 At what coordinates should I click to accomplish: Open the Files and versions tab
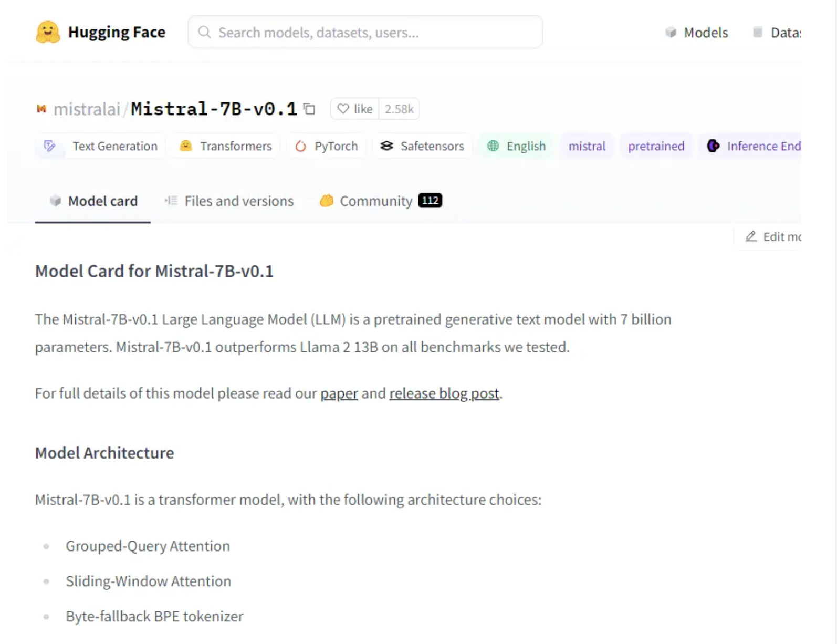(x=229, y=201)
